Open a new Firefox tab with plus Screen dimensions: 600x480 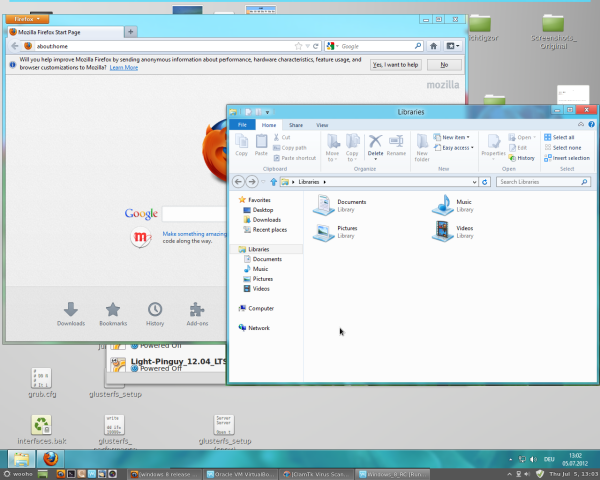coord(130,32)
